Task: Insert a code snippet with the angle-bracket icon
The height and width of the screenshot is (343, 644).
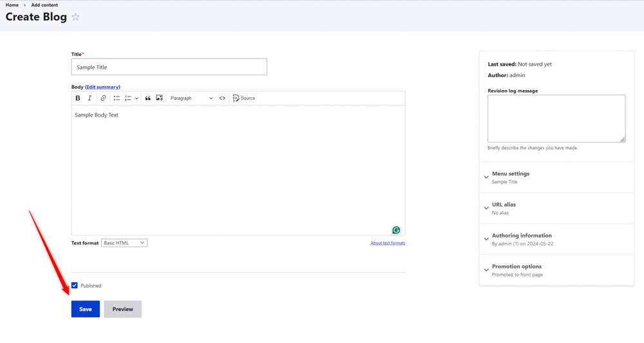Action: [x=222, y=98]
